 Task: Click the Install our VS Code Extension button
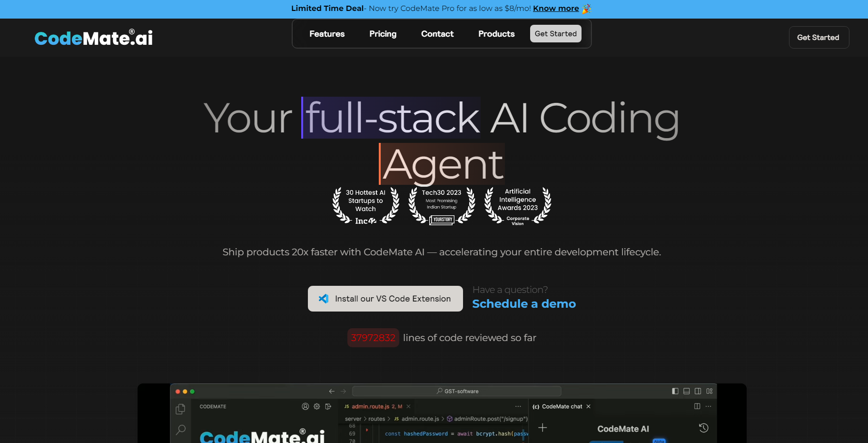pos(385,299)
